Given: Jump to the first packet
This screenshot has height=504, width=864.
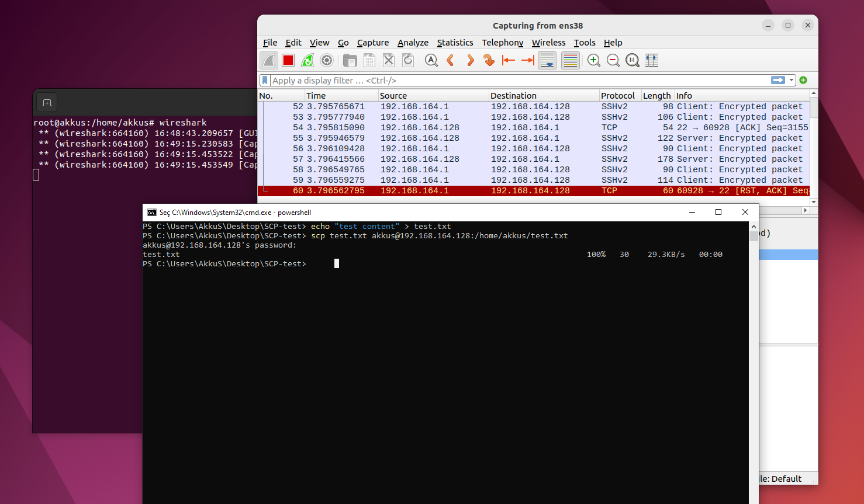Looking at the screenshot, I should coord(509,60).
